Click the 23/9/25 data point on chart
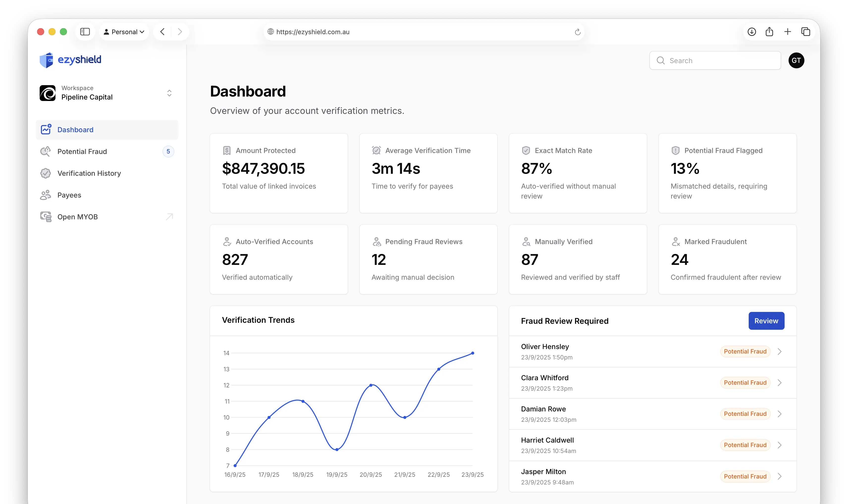 472,353
